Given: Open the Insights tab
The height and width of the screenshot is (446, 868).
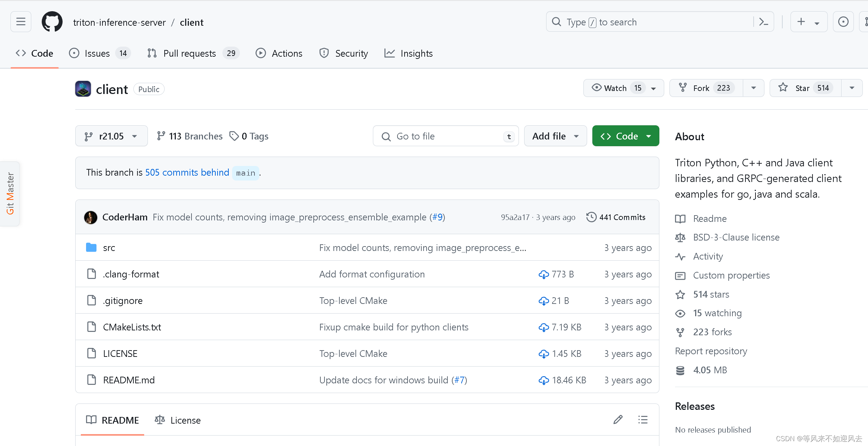Looking at the screenshot, I should (x=409, y=53).
